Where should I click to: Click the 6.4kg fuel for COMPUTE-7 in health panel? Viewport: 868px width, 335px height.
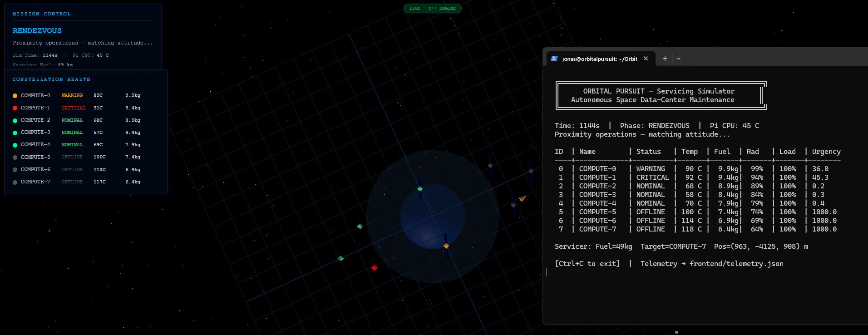pyautogui.click(x=133, y=182)
